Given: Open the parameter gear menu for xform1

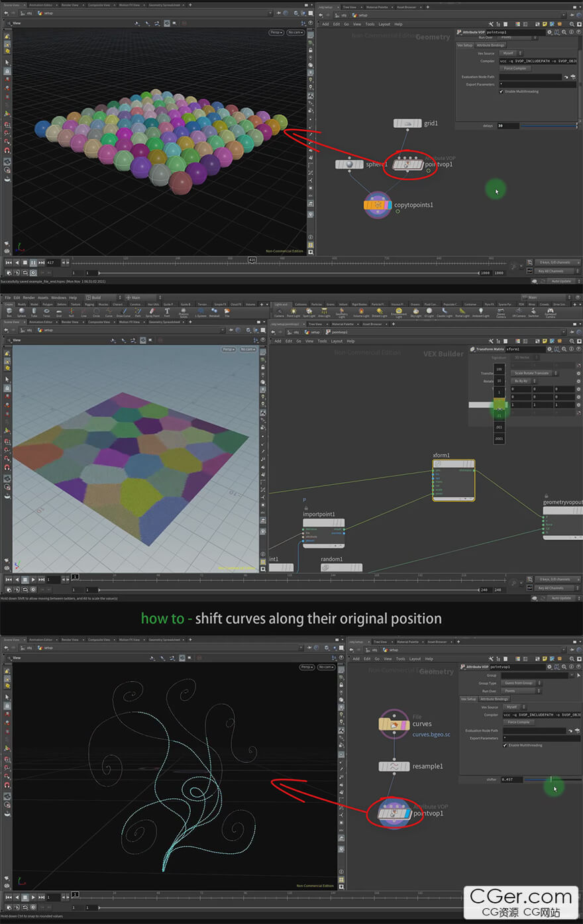Looking at the screenshot, I should tap(549, 349).
